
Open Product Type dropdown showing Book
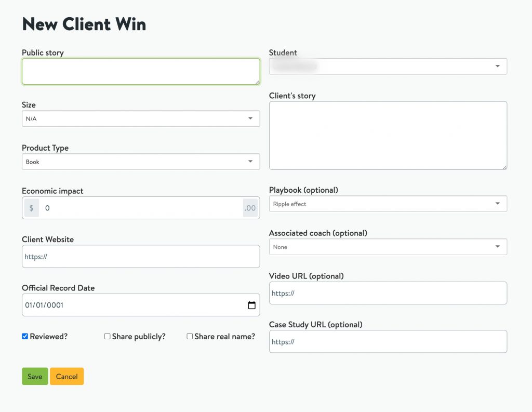coord(141,162)
